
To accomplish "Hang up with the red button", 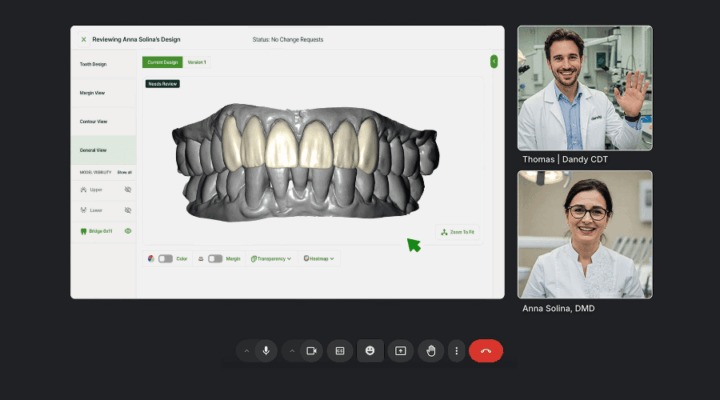I will [486, 351].
